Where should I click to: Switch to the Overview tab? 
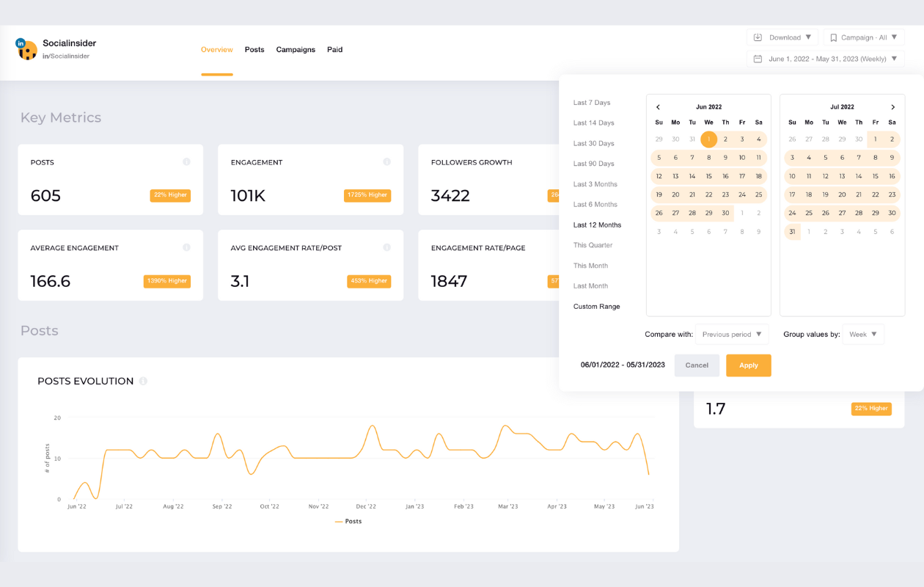click(217, 50)
